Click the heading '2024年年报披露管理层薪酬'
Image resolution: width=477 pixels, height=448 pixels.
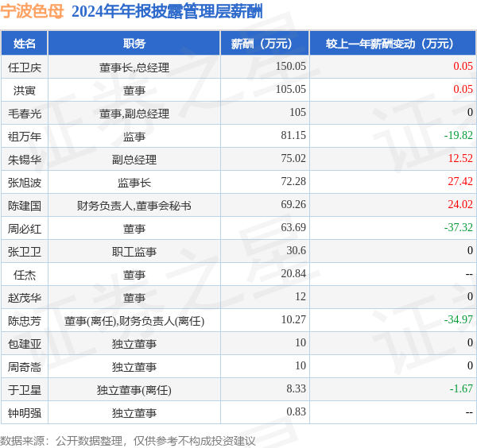167,12
